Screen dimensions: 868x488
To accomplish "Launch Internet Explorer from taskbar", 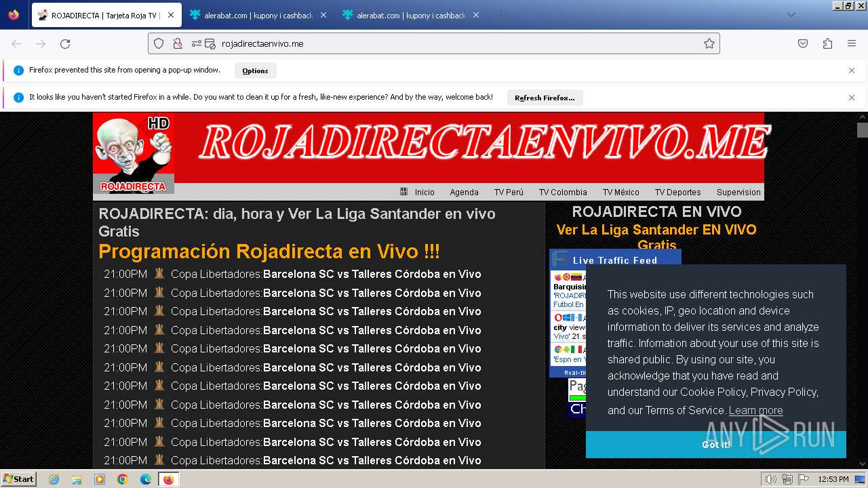I will pyautogui.click(x=54, y=479).
